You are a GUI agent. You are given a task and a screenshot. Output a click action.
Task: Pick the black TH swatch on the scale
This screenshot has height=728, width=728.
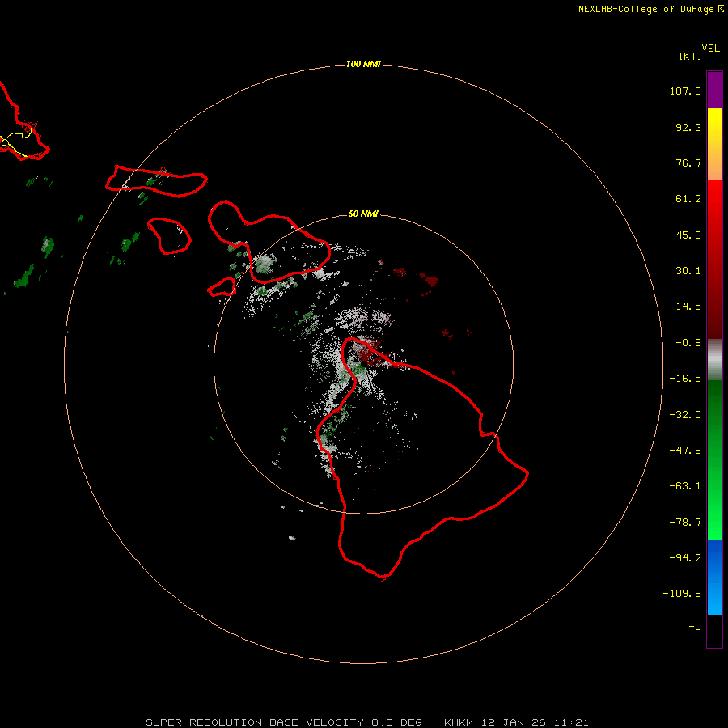(714, 630)
